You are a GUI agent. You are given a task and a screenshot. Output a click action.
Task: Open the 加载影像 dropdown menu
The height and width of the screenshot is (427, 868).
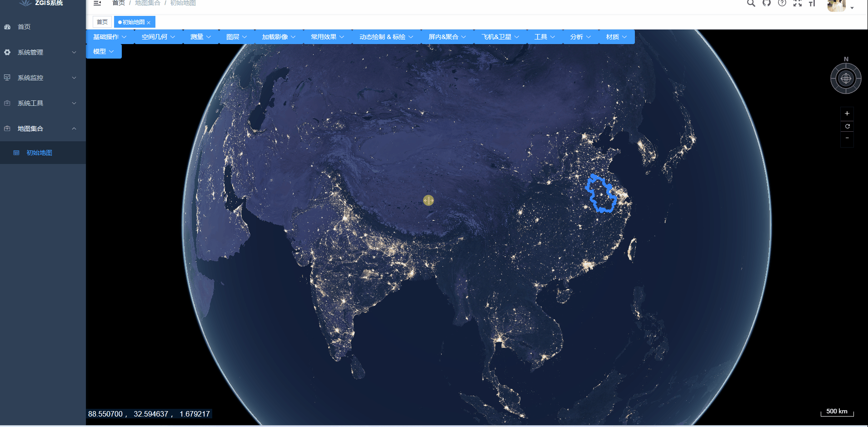coord(279,37)
